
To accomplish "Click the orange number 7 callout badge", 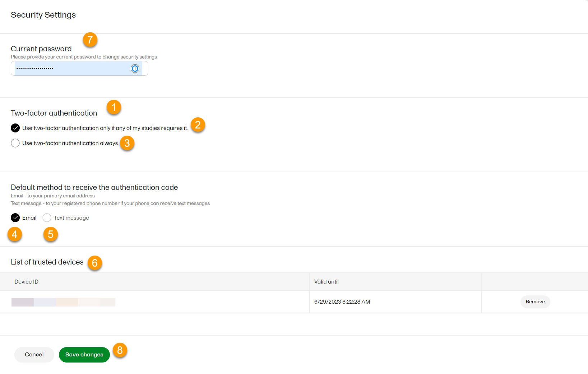I will click(x=90, y=39).
